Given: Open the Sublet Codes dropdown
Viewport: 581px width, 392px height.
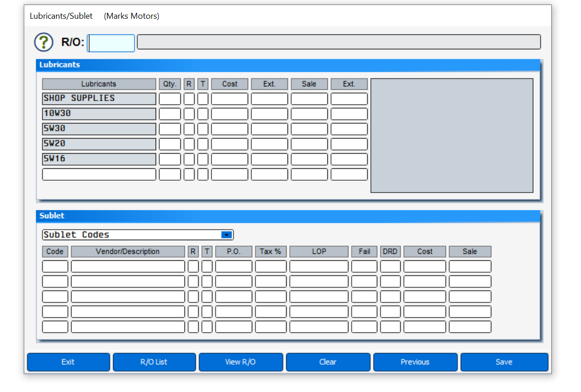Looking at the screenshot, I should coord(226,235).
